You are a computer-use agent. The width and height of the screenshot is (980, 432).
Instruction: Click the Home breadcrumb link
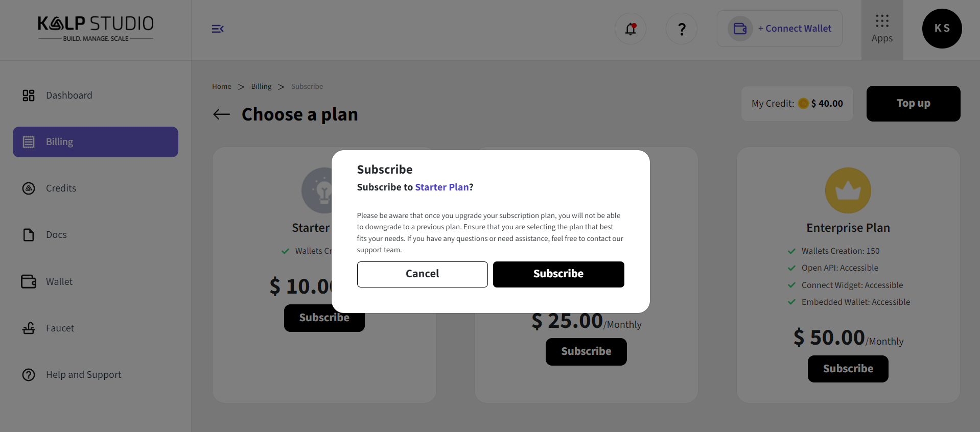pyautogui.click(x=222, y=86)
